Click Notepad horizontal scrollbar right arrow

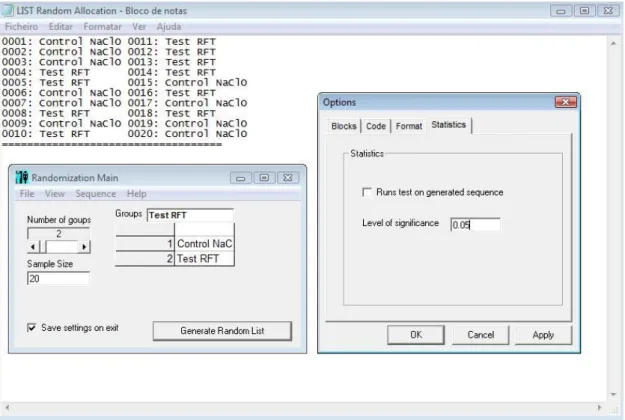[599, 408]
